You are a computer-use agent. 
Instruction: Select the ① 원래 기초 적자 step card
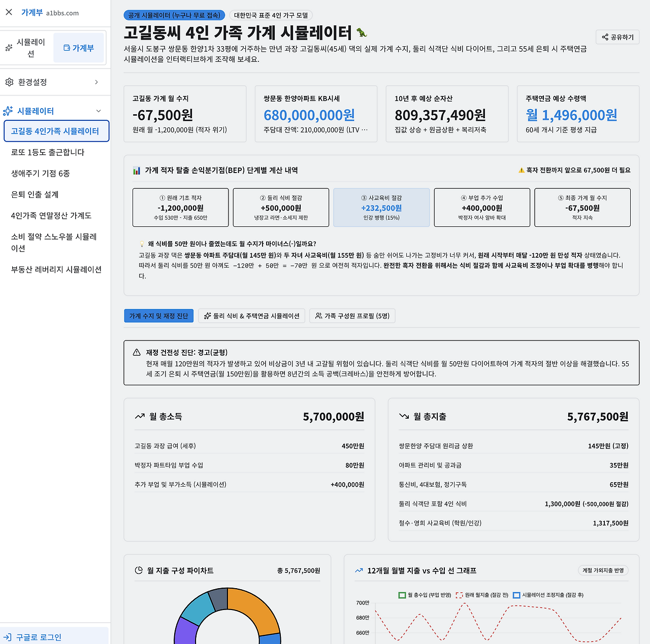pyautogui.click(x=180, y=208)
